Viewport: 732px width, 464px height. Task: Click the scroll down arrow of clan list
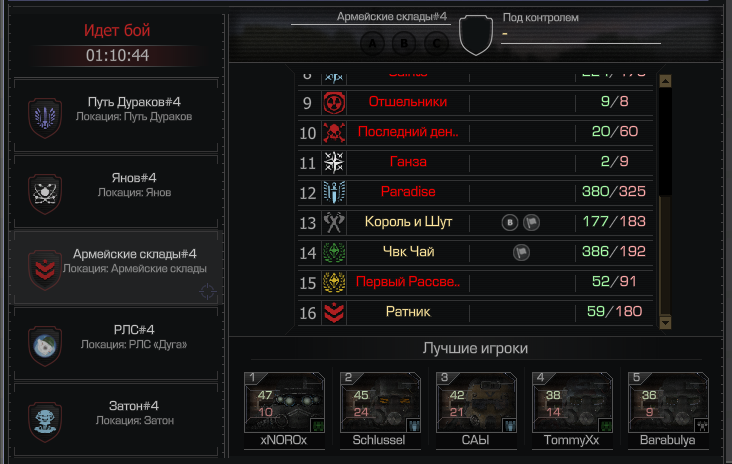665,322
